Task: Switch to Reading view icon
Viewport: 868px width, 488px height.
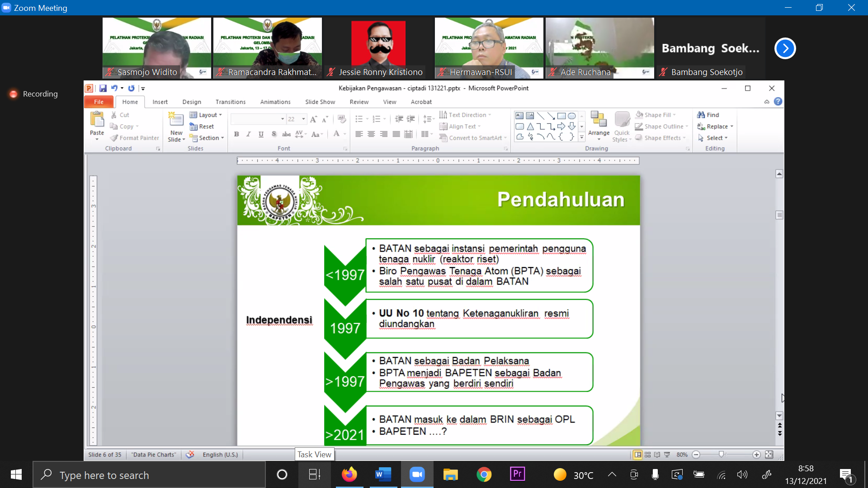Action: point(657,455)
